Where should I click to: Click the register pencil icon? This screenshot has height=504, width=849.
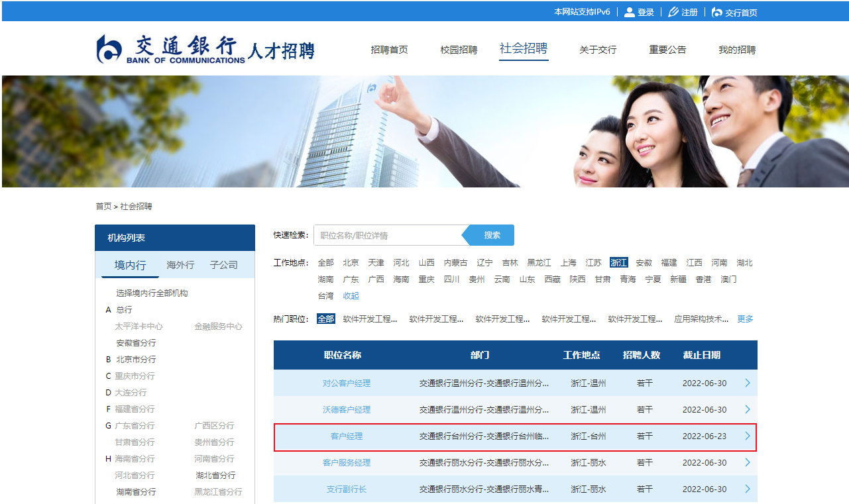point(673,12)
